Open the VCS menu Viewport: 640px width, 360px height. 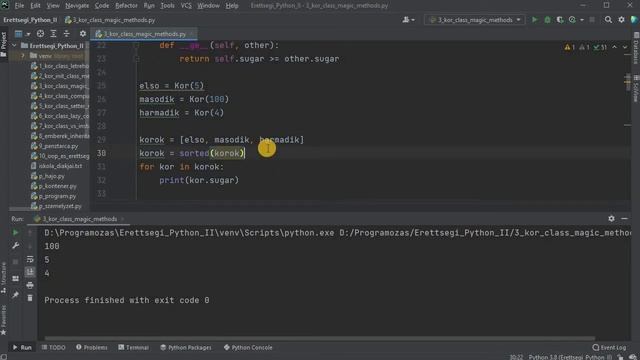pyautogui.click(x=186, y=6)
